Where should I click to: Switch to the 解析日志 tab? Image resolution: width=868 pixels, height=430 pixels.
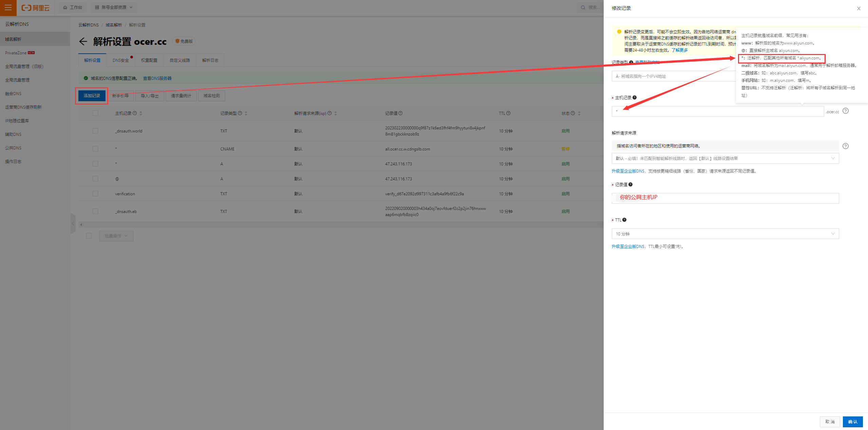210,60
